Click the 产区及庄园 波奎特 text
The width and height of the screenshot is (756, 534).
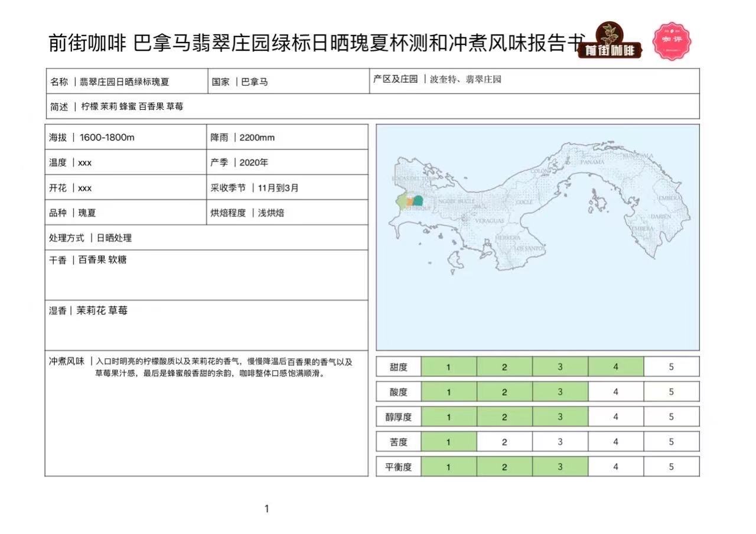click(x=437, y=79)
